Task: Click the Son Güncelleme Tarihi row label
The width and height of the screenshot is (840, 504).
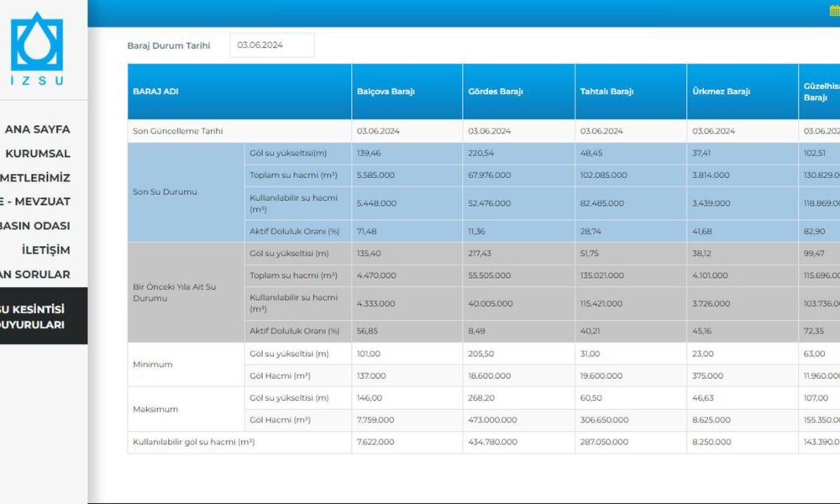Action: pyautogui.click(x=177, y=131)
